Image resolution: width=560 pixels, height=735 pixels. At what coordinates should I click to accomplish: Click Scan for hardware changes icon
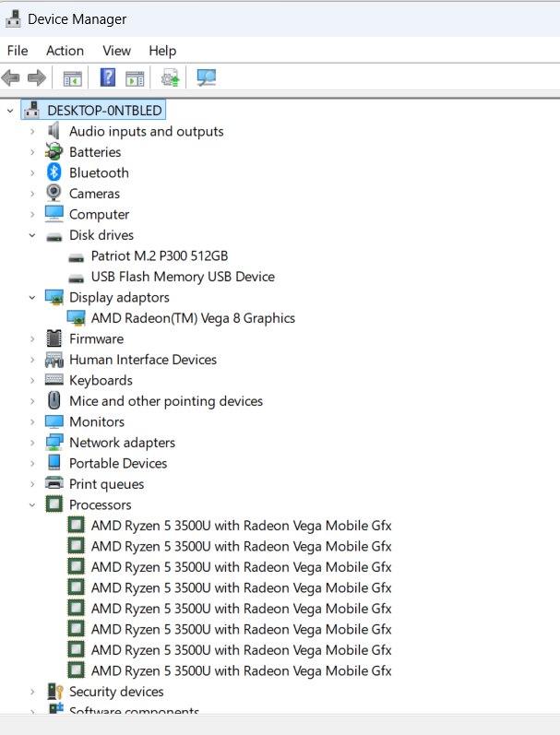[207, 77]
